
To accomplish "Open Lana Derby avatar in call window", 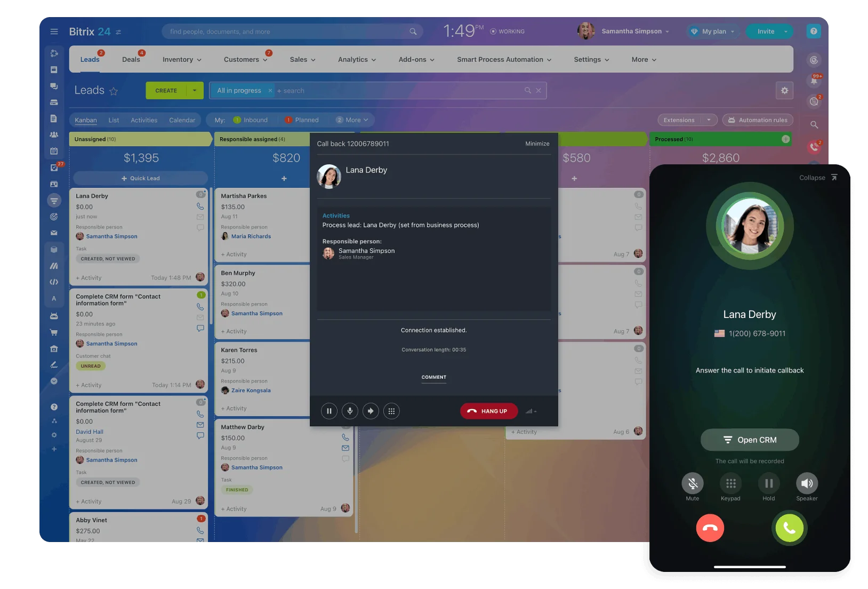I will (x=329, y=177).
